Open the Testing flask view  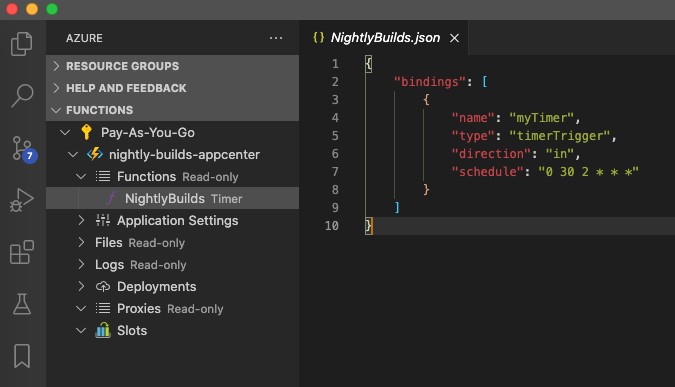(x=22, y=304)
